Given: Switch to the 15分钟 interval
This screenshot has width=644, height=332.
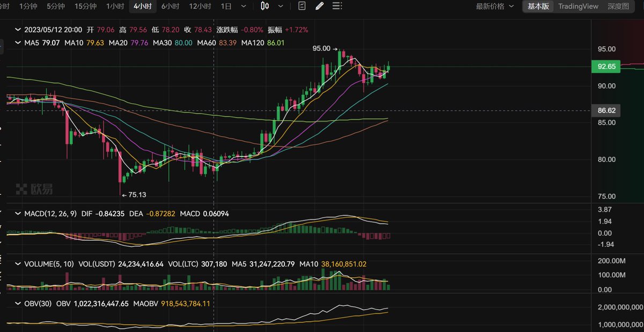Looking at the screenshot, I should point(85,6).
